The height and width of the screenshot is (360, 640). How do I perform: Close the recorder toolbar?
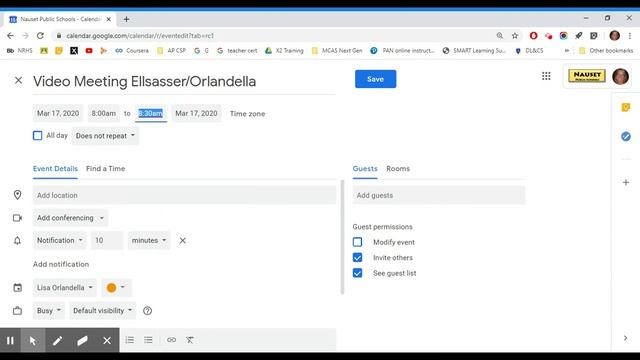tap(107, 340)
